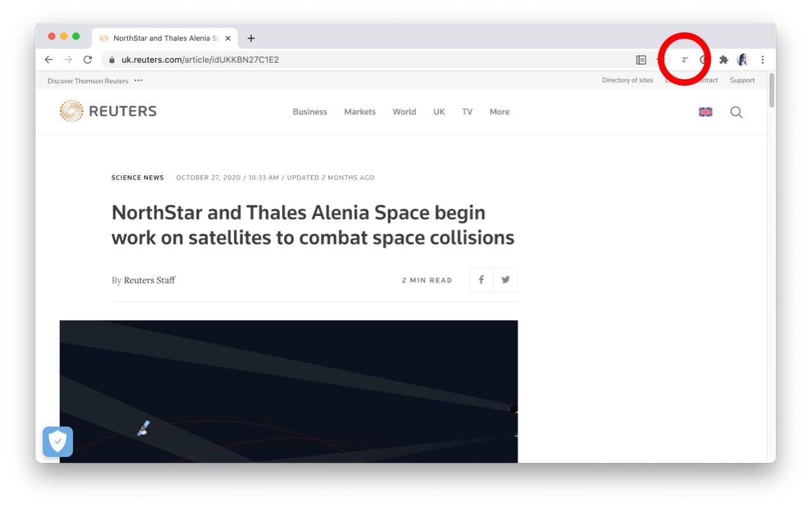Open a new tab with plus button
Image resolution: width=812 pixels, height=508 pixels.
click(x=251, y=38)
